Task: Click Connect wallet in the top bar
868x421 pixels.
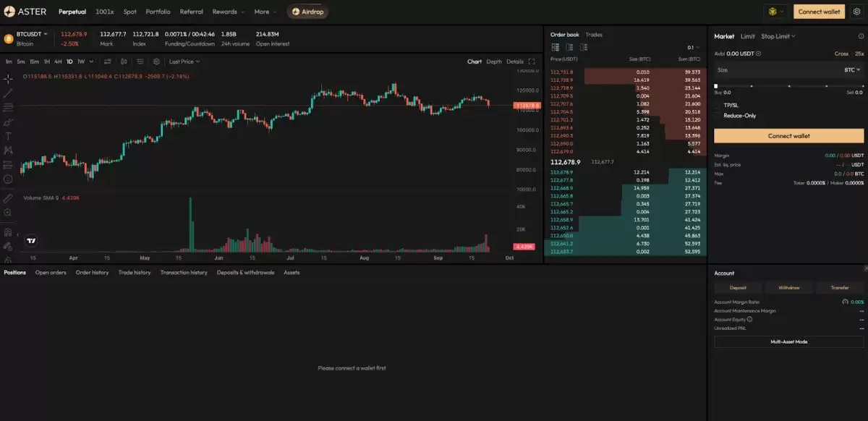Action: [x=819, y=12]
